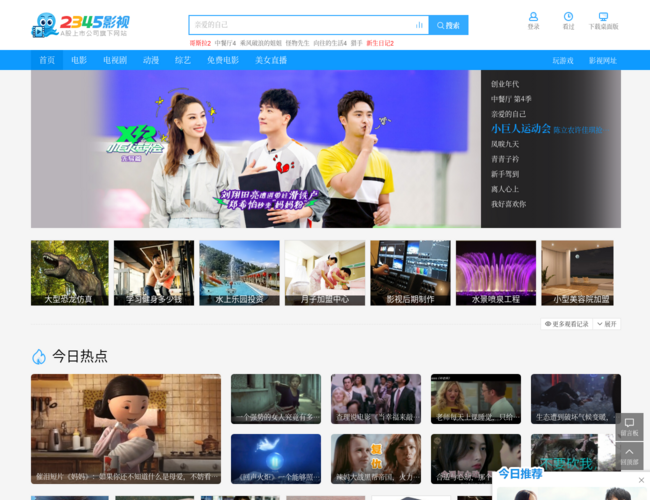Open the 催泪短片《妈妈》 large video
The height and width of the screenshot is (500, 650).
pos(126,429)
